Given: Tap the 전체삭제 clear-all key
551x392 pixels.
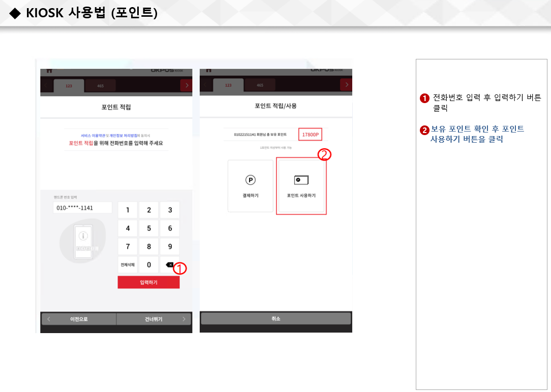Looking at the screenshot, I should coord(128,265).
